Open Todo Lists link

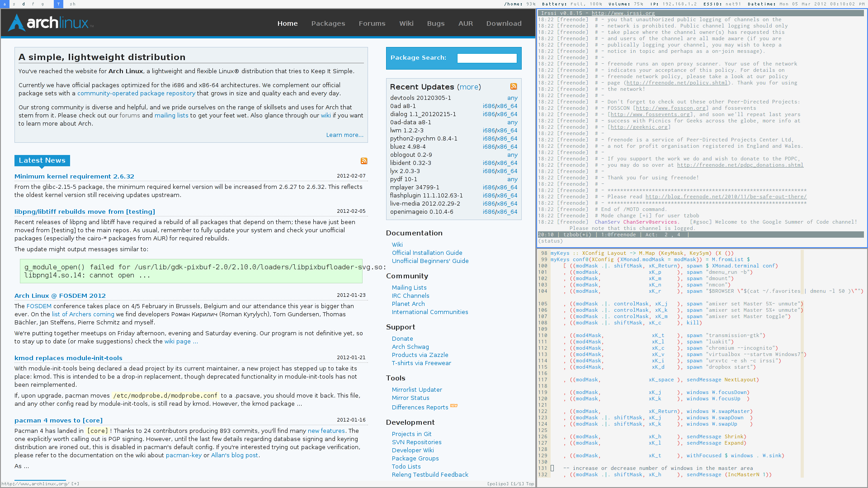click(406, 467)
